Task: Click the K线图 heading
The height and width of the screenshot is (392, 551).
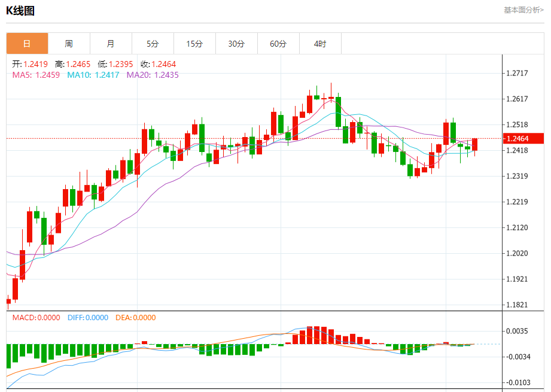Action: pyautogui.click(x=20, y=11)
